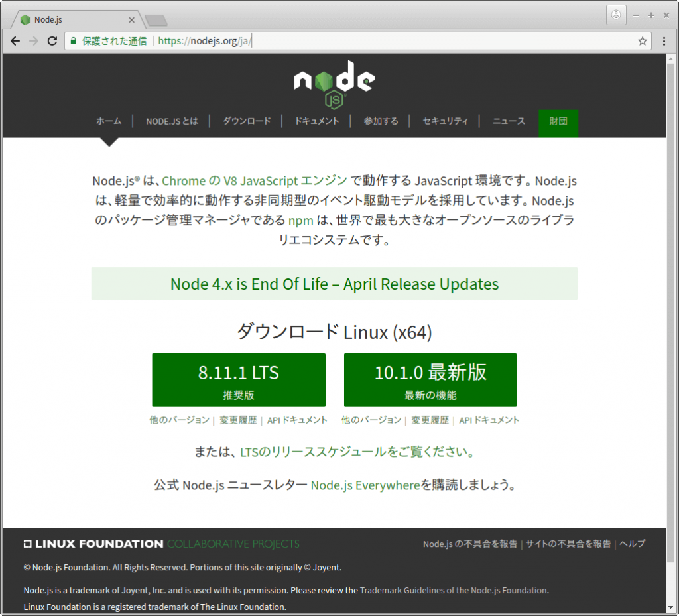Close the browser window
Image resolution: width=679 pixels, height=616 pixels.
[666, 15]
